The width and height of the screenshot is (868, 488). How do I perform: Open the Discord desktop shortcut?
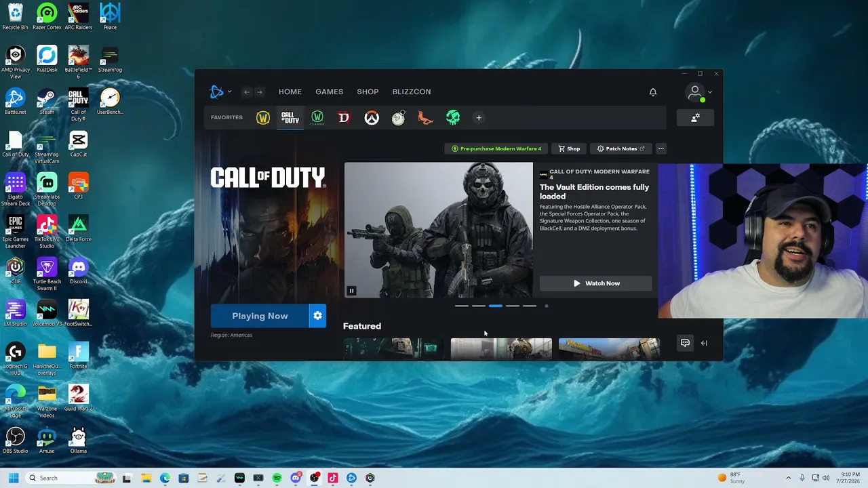coord(78,271)
